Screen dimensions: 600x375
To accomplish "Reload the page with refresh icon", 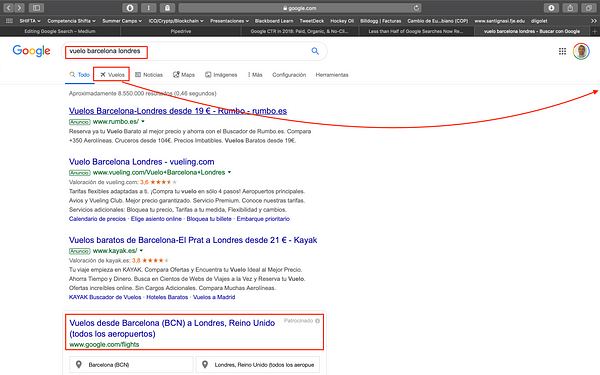I will coord(416,8).
